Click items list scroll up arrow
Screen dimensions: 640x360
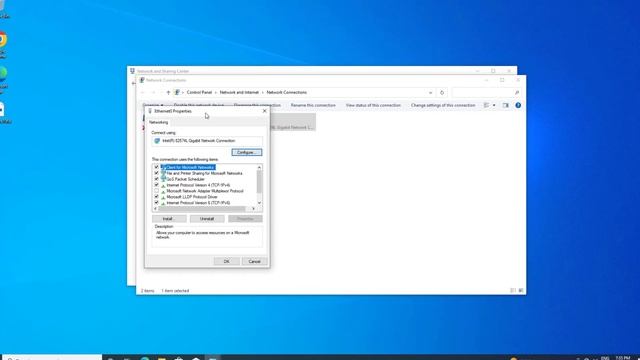pos(259,167)
